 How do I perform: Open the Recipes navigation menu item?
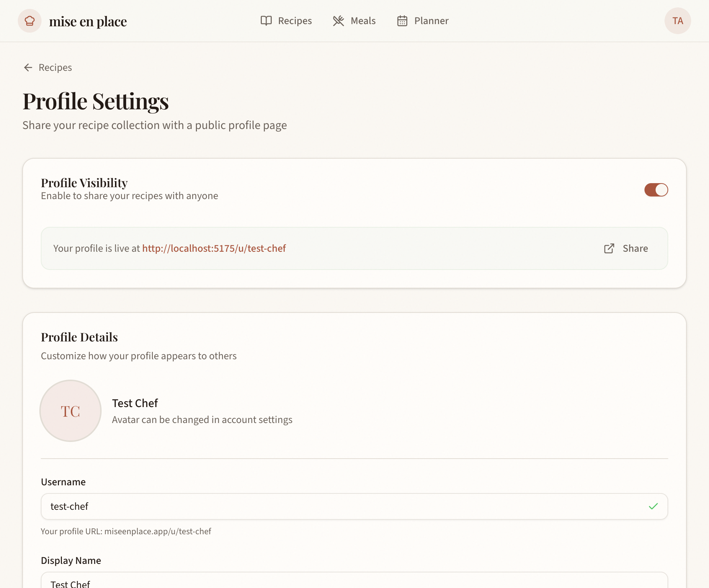click(286, 21)
